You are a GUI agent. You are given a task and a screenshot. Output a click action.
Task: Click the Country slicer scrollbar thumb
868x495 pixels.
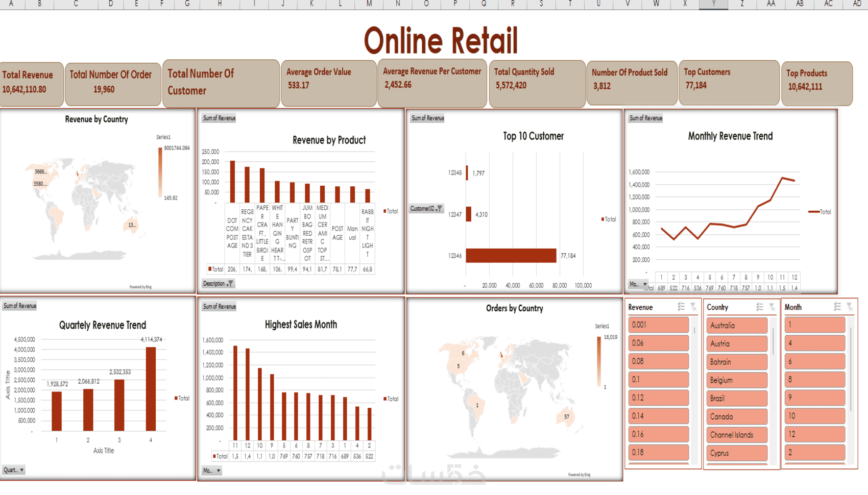(773, 341)
